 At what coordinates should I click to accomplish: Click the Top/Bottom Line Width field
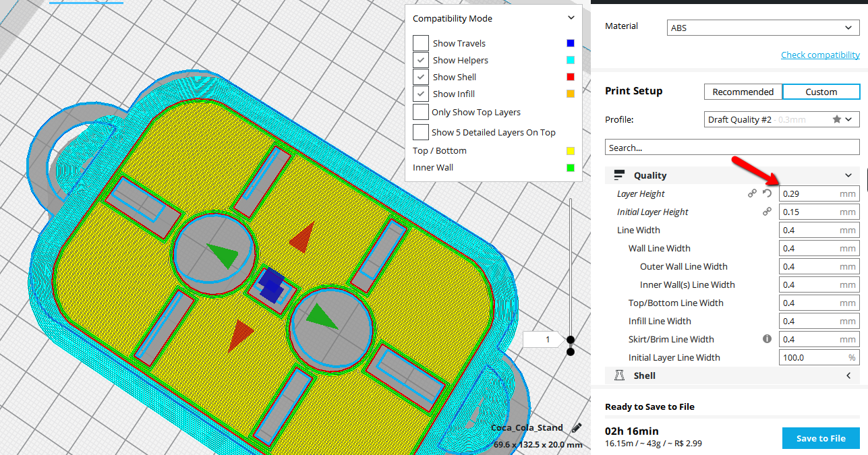pos(819,303)
